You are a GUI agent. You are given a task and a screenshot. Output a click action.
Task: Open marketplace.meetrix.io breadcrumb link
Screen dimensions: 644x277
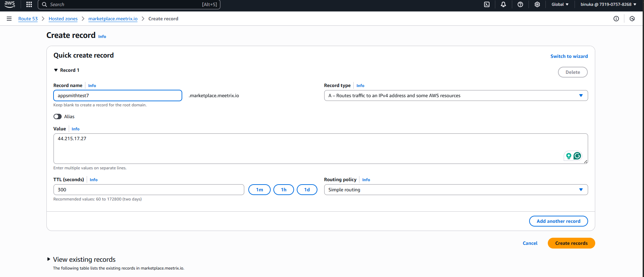tap(113, 19)
